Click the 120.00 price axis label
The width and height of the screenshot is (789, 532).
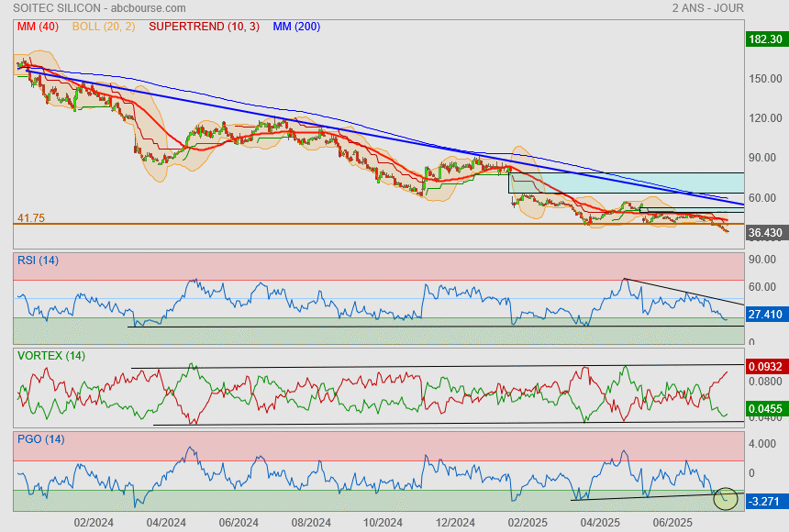pyautogui.click(x=765, y=118)
